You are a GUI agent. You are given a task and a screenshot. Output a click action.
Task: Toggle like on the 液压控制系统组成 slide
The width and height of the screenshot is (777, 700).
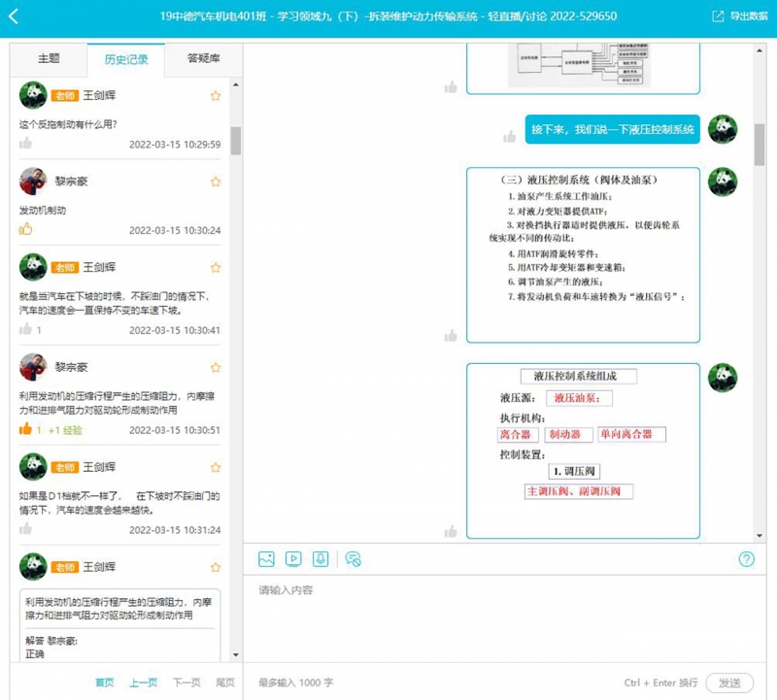point(451,532)
